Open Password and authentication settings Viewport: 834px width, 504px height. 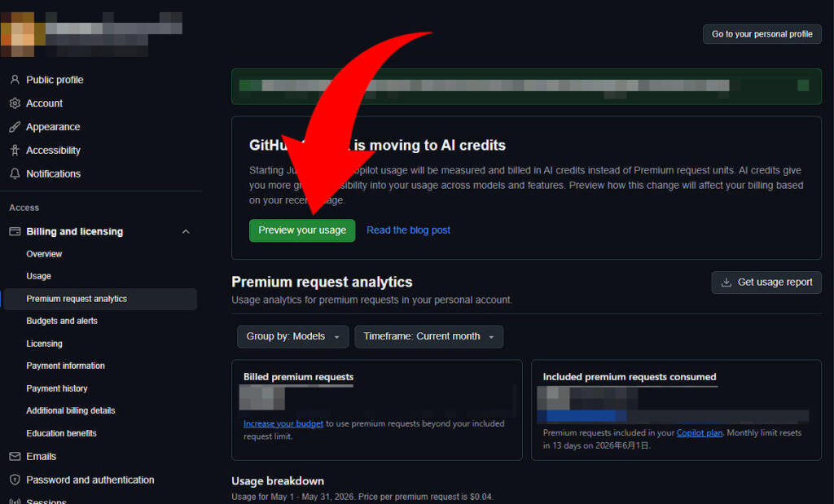tap(90, 480)
